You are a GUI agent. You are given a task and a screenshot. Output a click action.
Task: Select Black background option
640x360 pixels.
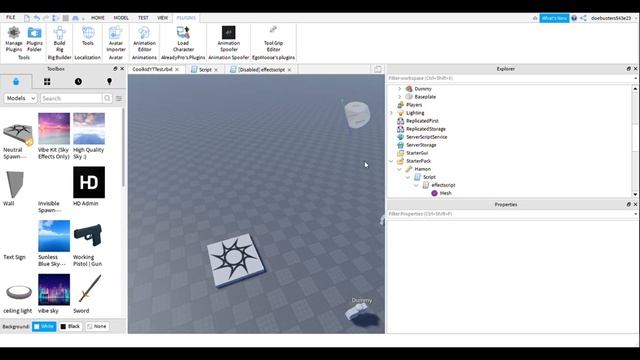(70, 327)
